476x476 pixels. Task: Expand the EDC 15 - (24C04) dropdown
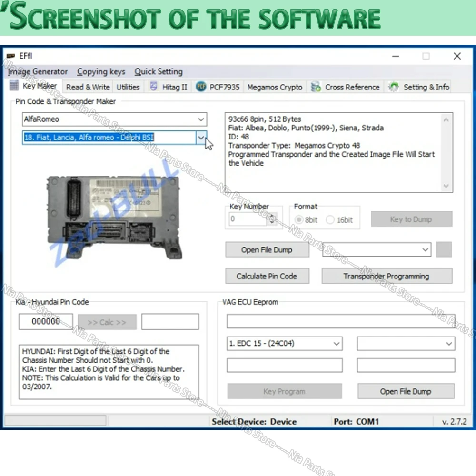tap(337, 344)
